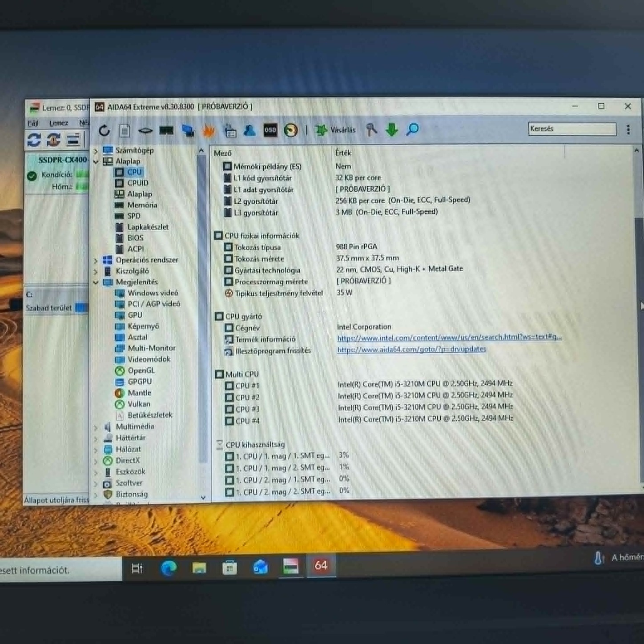
Task: Select Memória in the navigation tree
Action: 142,205
